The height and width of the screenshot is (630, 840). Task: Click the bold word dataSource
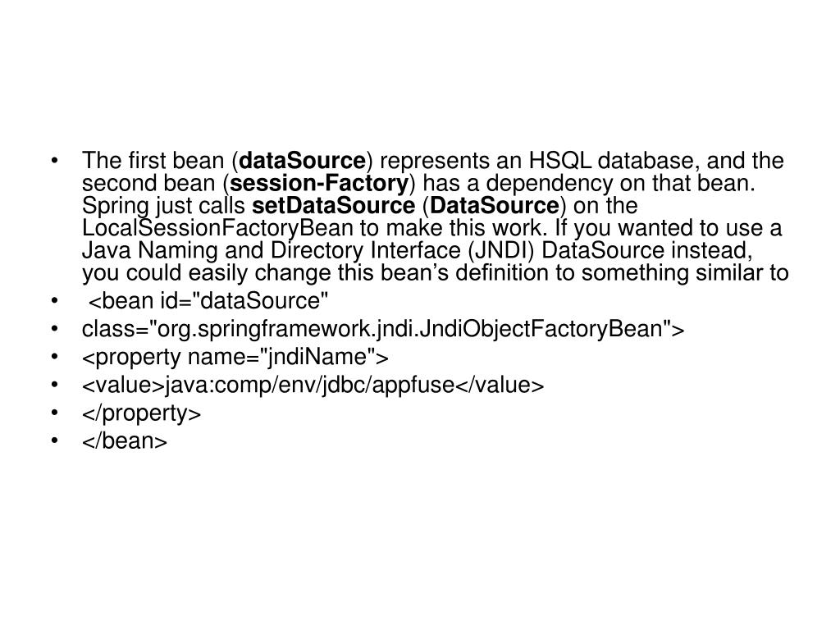(303, 161)
